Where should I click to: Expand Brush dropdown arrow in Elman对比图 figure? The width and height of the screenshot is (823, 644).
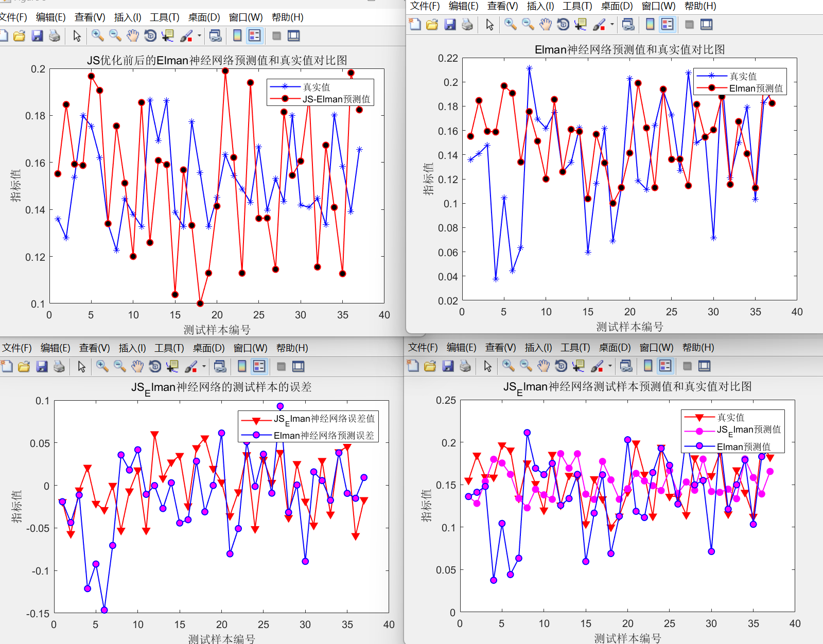[x=612, y=24]
